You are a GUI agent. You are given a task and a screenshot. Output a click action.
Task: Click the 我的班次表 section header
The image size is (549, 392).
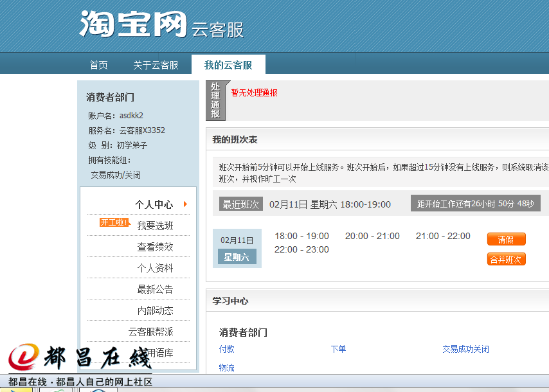(235, 139)
